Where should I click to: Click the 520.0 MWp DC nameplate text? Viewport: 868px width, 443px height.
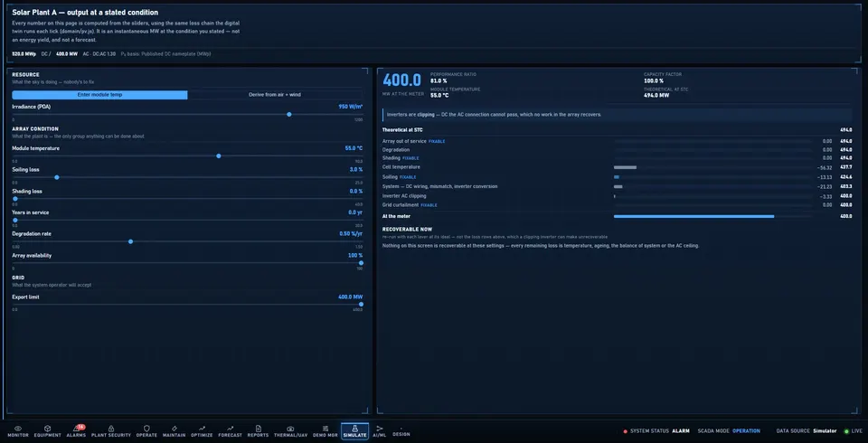click(24, 54)
